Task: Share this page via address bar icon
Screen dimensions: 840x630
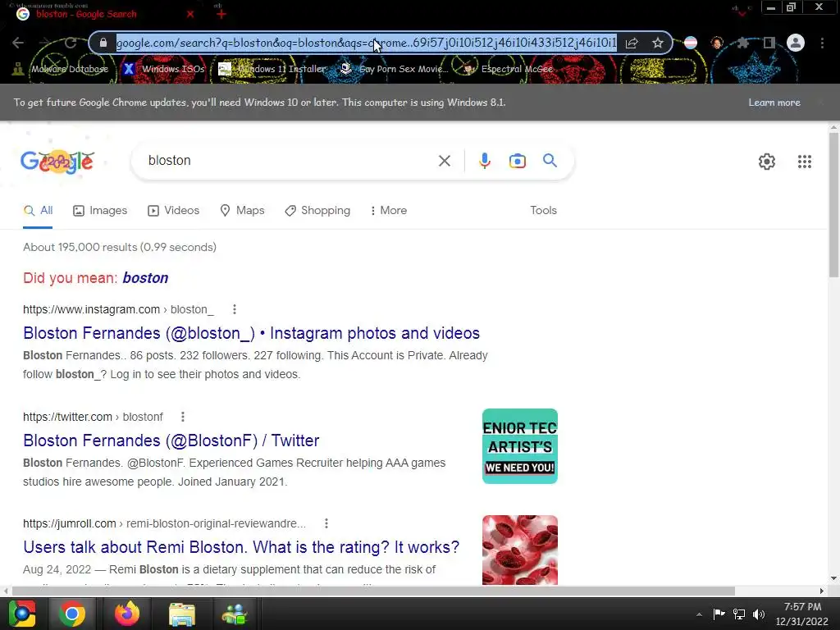Action: (x=632, y=43)
